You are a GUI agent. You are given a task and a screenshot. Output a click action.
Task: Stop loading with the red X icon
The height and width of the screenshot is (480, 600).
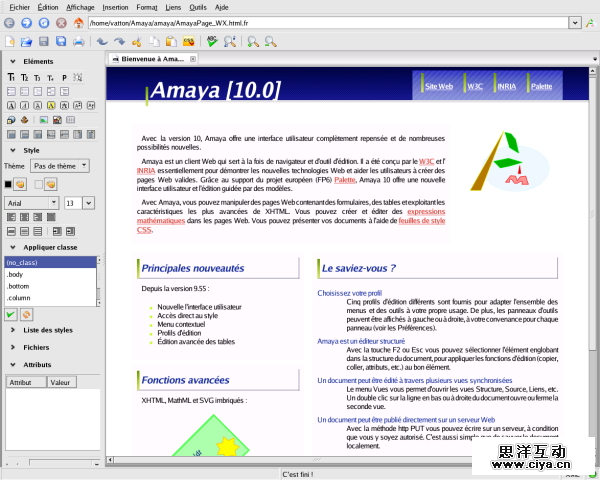tap(61, 23)
